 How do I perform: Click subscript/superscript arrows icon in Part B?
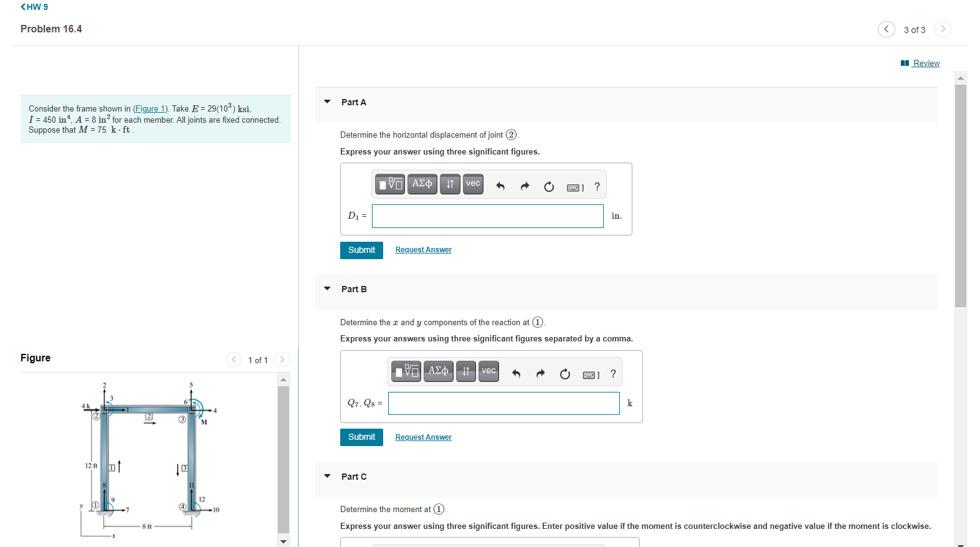tap(466, 372)
